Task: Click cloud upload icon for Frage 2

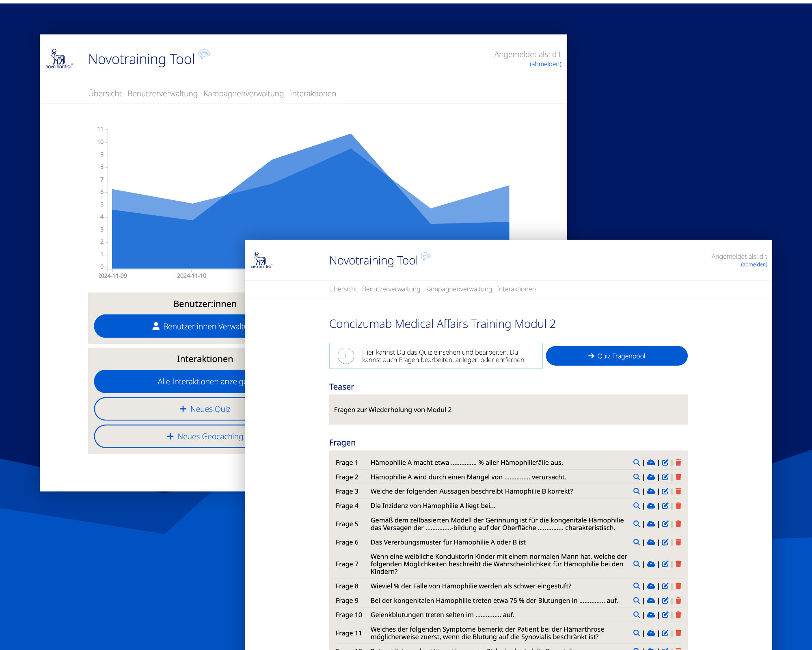Action: pos(651,477)
